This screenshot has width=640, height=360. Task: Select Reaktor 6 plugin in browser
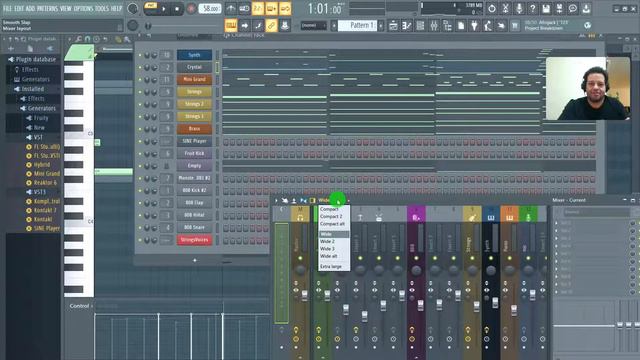(x=42, y=182)
